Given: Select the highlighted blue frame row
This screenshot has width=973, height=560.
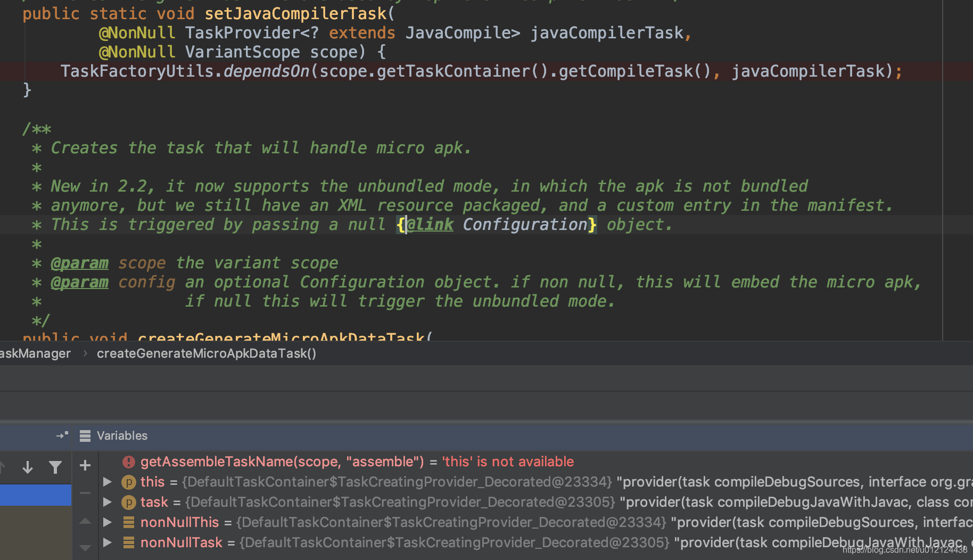Looking at the screenshot, I should click(x=35, y=495).
